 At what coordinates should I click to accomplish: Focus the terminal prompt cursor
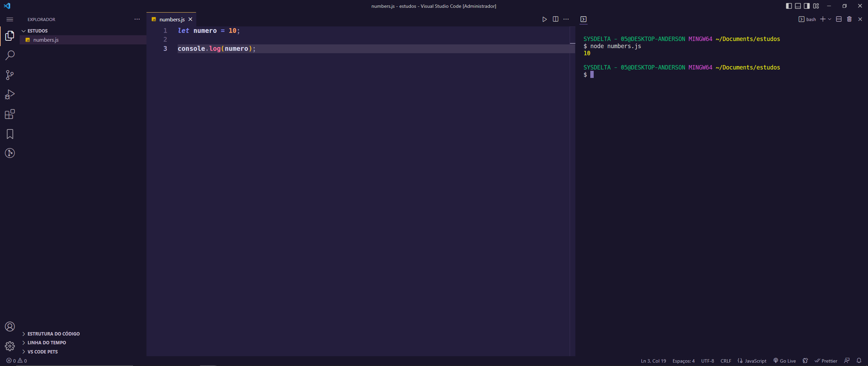click(592, 75)
